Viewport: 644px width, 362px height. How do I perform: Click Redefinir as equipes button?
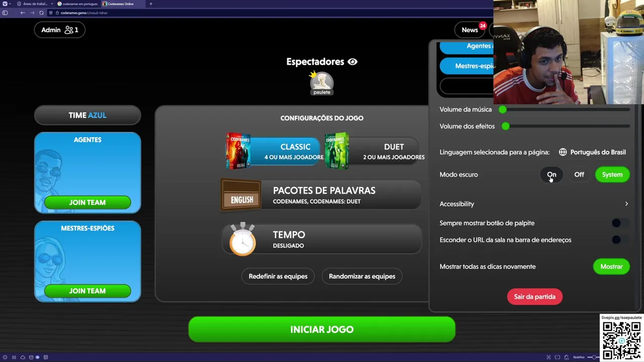click(x=278, y=276)
